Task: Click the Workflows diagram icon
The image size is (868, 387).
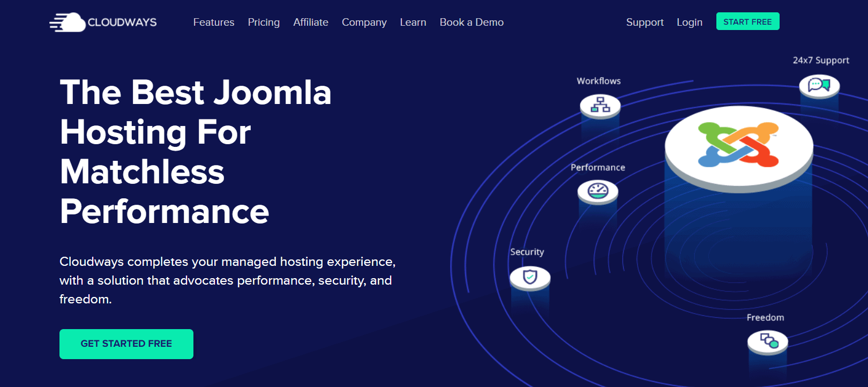Action: pos(600,105)
